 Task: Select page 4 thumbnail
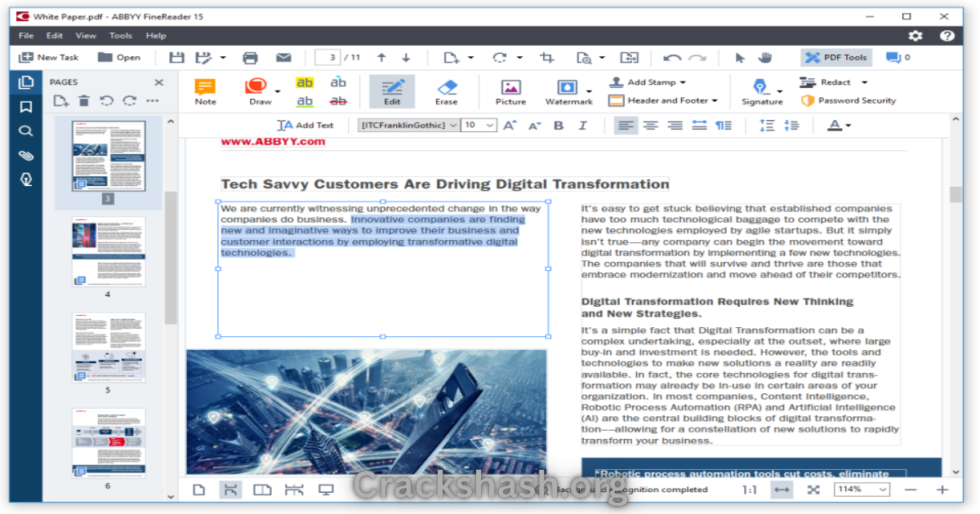pos(108,251)
